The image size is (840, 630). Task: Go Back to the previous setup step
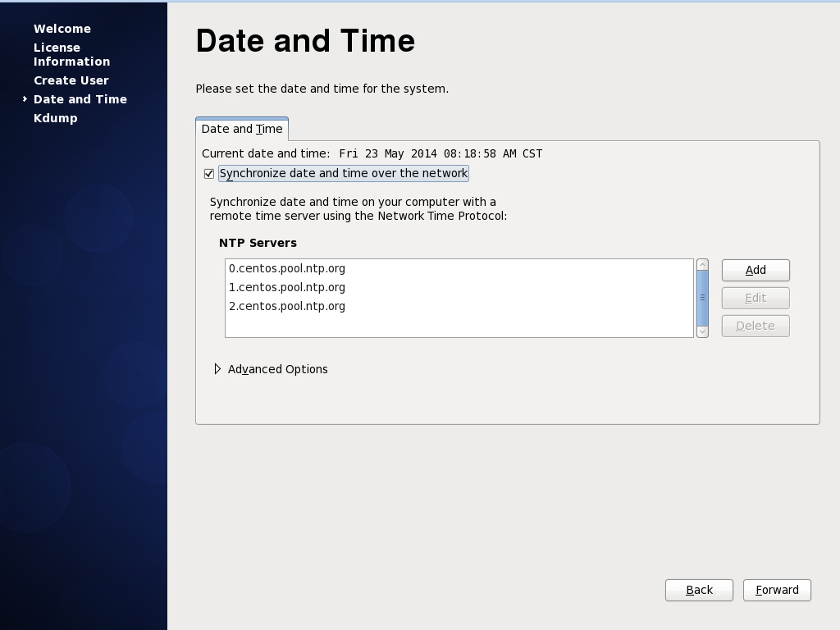point(699,590)
